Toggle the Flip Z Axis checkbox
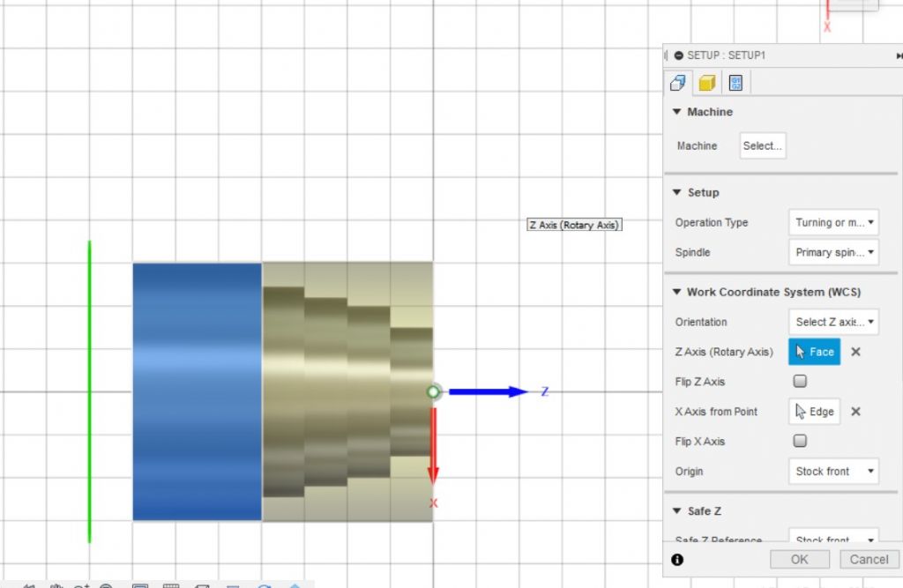 (800, 381)
